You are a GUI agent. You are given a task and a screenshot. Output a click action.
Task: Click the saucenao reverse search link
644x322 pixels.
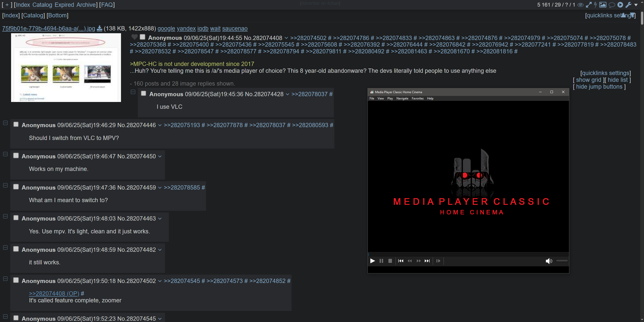pos(235,28)
